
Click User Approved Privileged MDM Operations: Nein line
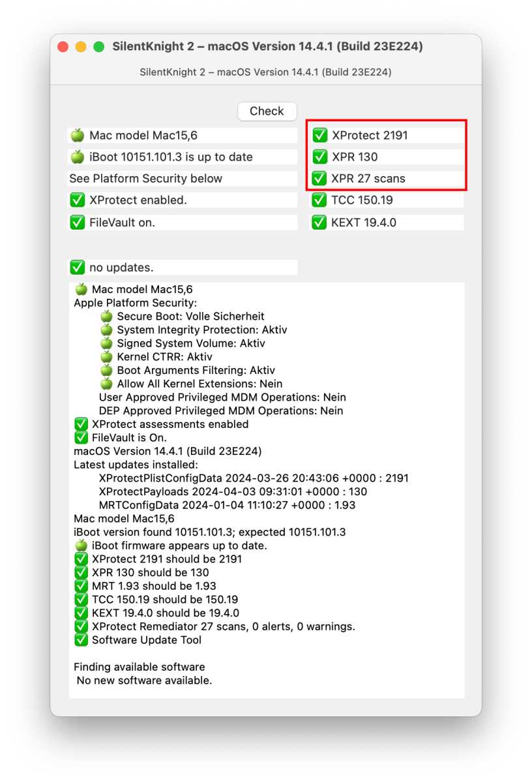(x=222, y=397)
